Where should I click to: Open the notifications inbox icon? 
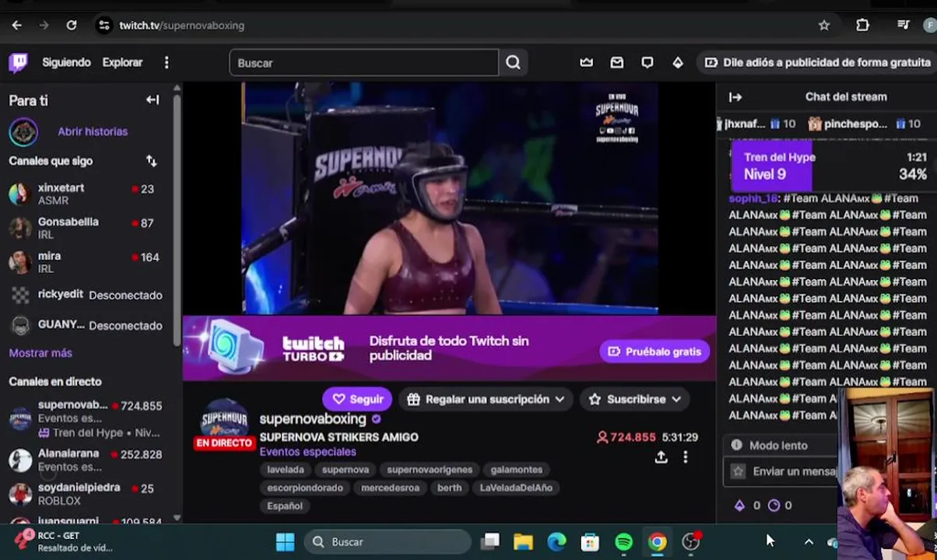coord(617,62)
